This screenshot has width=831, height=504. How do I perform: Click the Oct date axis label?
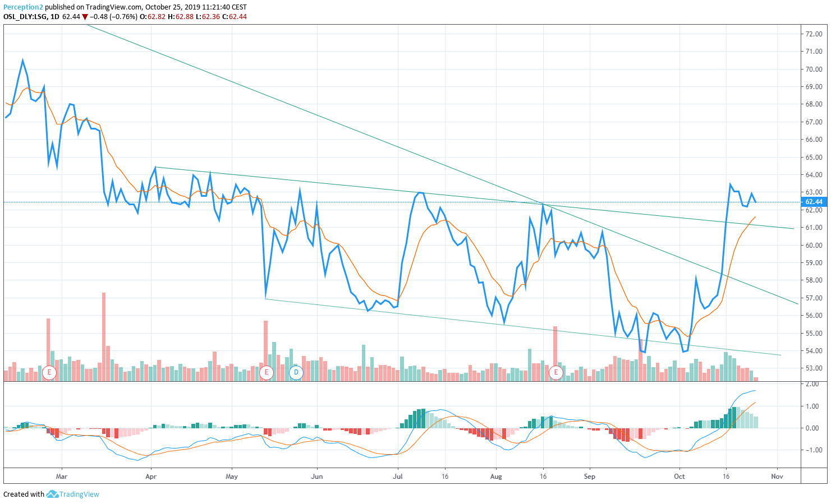click(x=680, y=477)
